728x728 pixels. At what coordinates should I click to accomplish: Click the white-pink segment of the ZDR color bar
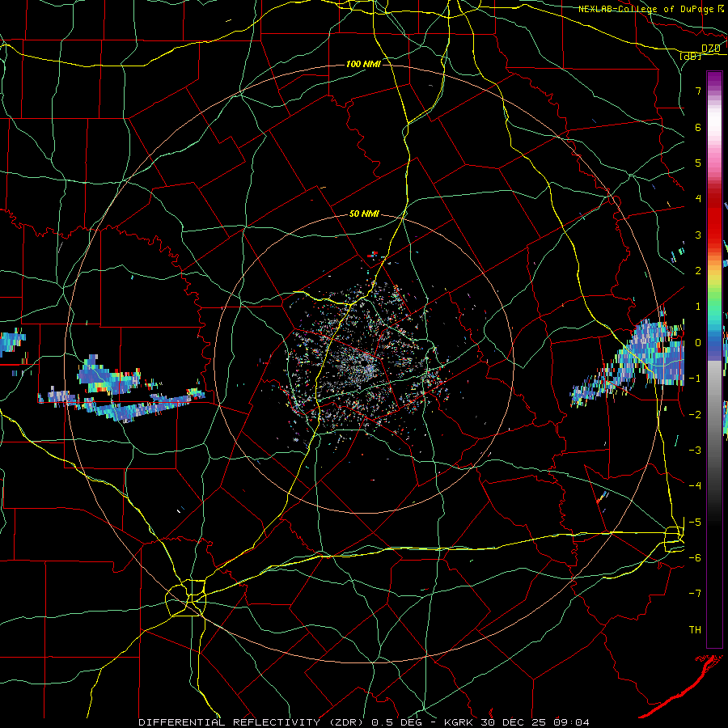[x=714, y=123]
